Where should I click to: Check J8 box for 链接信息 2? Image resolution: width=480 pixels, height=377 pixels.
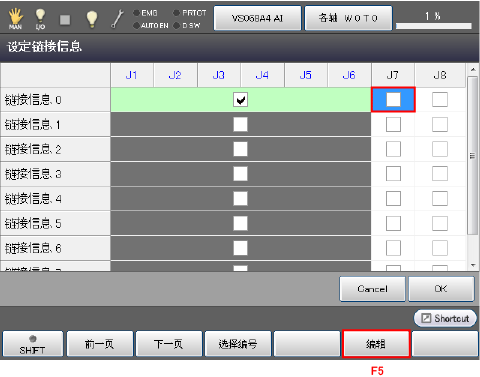pyautogui.click(x=440, y=149)
